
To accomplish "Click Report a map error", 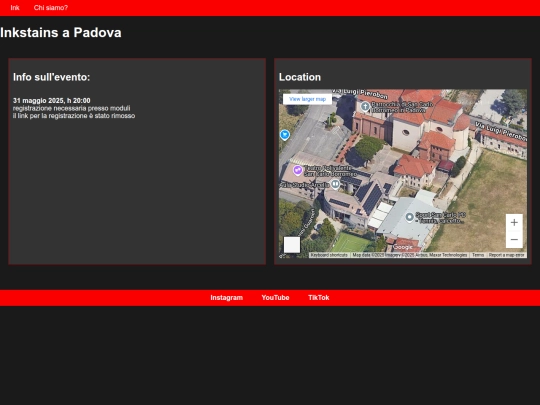I will [x=506, y=255].
